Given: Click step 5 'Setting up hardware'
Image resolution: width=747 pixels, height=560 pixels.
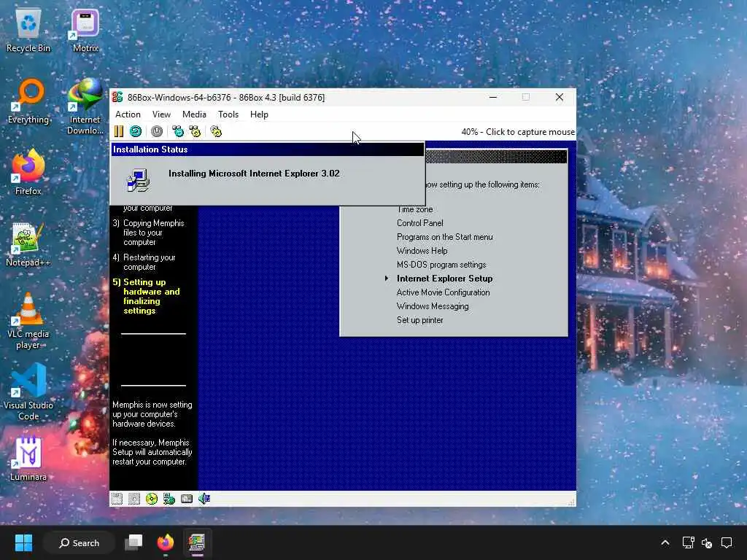Looking at the screenshot, I should 147,296.
